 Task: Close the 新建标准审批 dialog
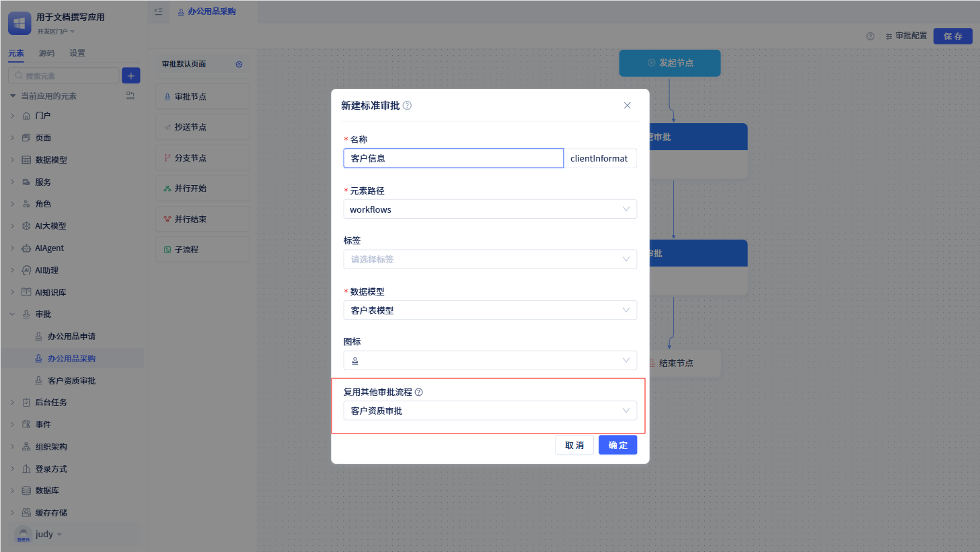pyautogui.click(x=627, y=106)
